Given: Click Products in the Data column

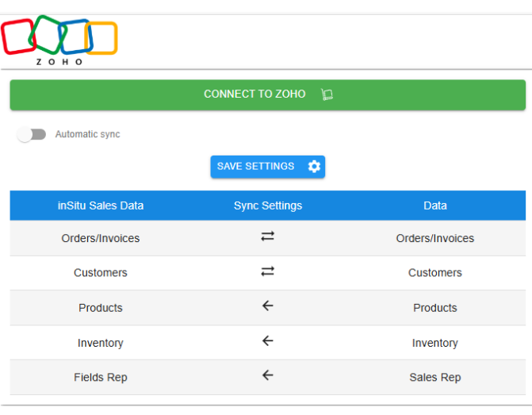Looking at the screenshot, I should coord(435,308).
